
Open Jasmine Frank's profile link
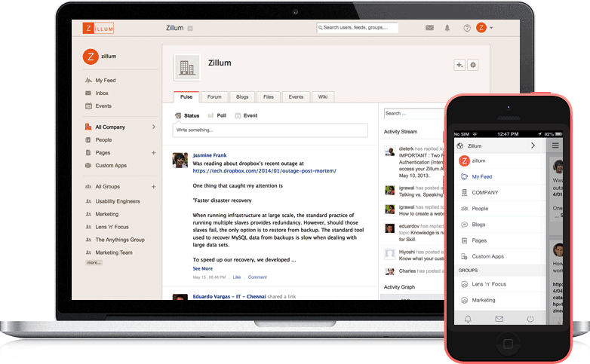click(x=210, y=155)
